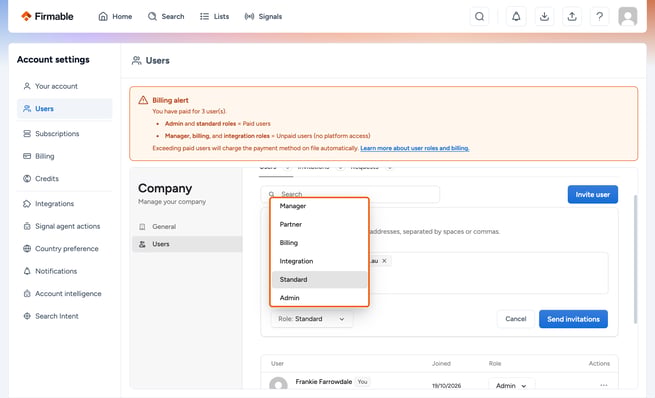Click the Invite user button
655x398 pixels.
pyautogui.click(x=592, y=195)
